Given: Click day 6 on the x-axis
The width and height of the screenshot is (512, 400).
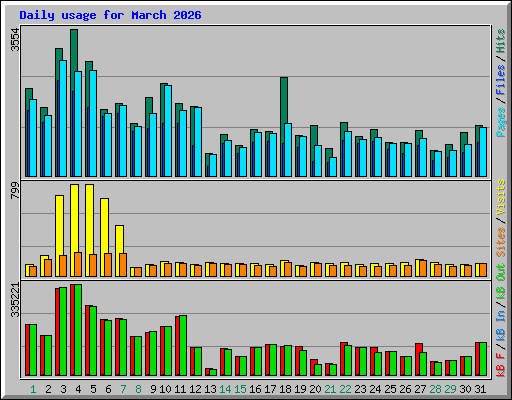Looking at the screenshot, I should [108, 389].
